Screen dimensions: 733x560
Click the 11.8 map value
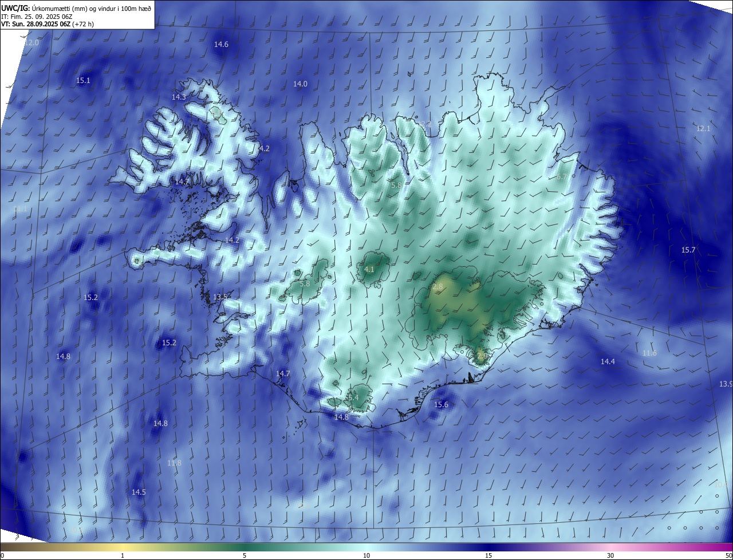(x=174, y=463)
